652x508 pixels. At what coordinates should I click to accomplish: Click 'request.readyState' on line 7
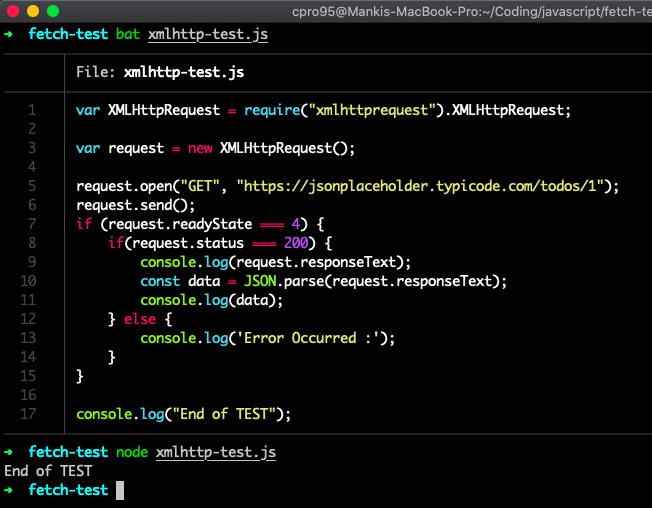[180, 224]
